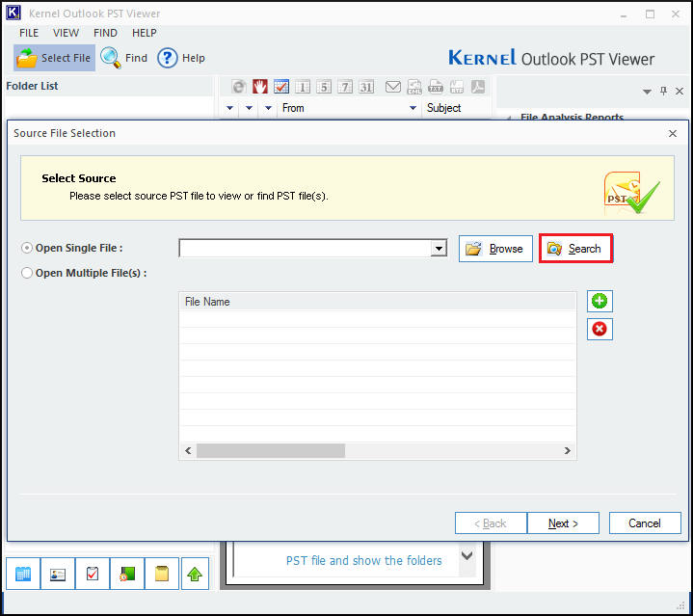This screenshot has width=693, height=616.
Task: Open the HELP menu
Action: click(x=144, y=33)
